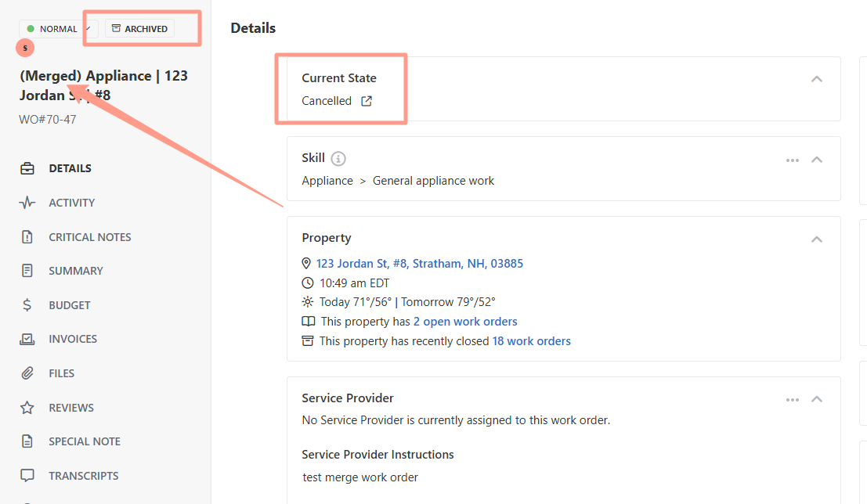Click the orange user avatar badge
The image size is (867, 504).
tap(26, 48)
